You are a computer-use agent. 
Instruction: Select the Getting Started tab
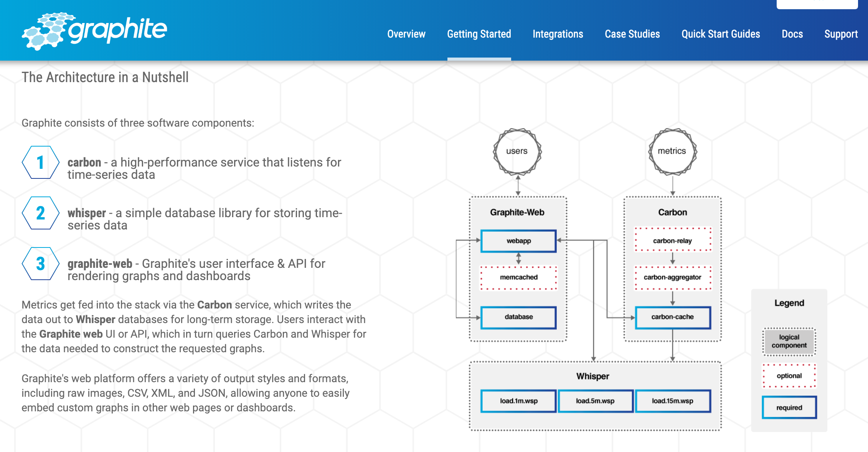point(479,34)
